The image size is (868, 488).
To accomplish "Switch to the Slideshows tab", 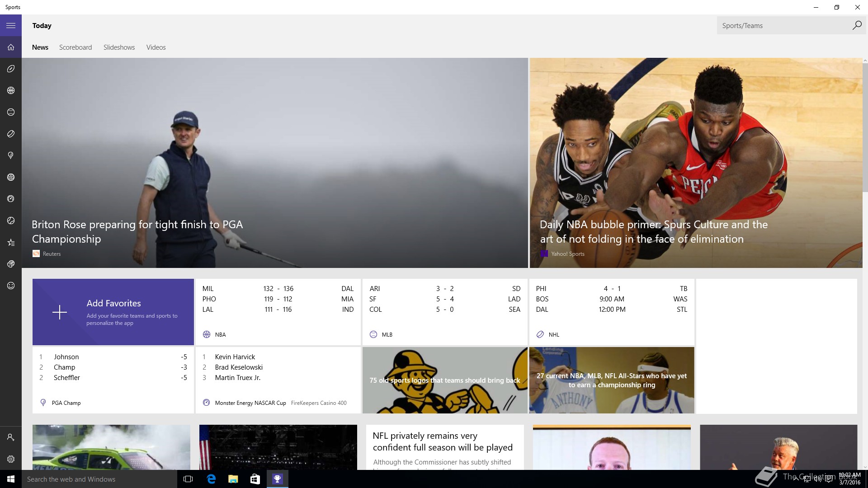I will pos(119,47).
